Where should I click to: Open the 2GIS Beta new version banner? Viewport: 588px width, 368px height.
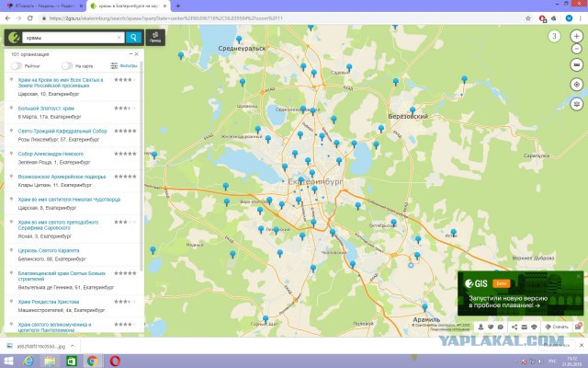pos(521,293)
